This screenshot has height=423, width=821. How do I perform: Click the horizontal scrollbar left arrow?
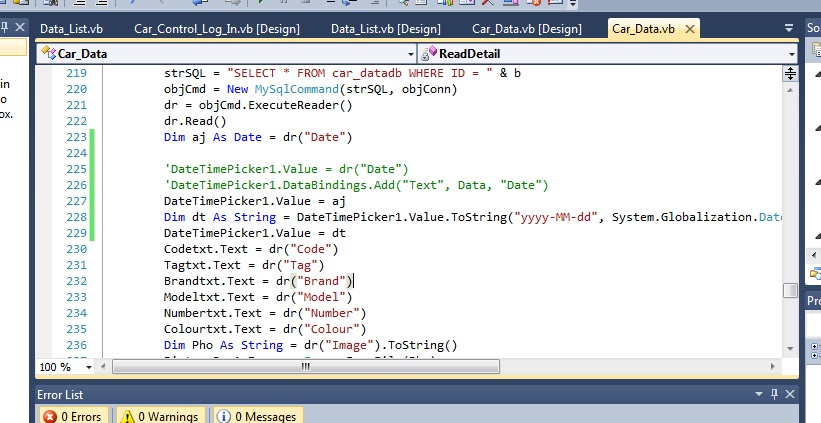103,366
